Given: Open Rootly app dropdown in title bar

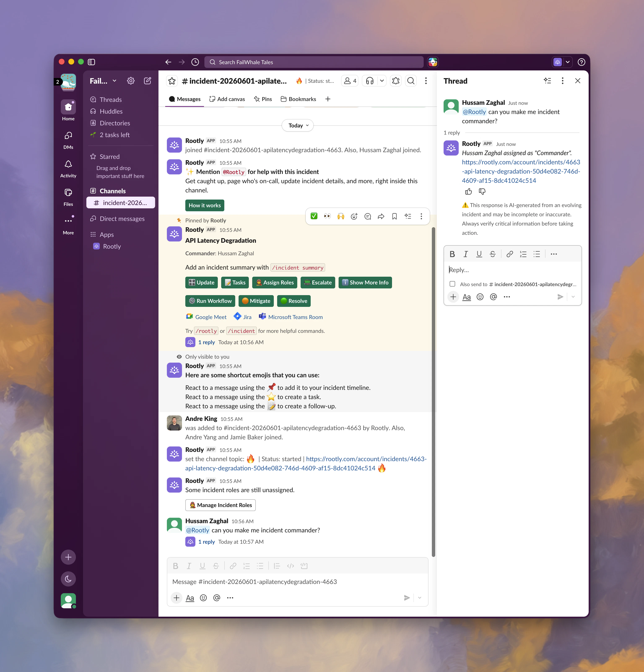Looking at the screenshot, I should pos(567,62).
